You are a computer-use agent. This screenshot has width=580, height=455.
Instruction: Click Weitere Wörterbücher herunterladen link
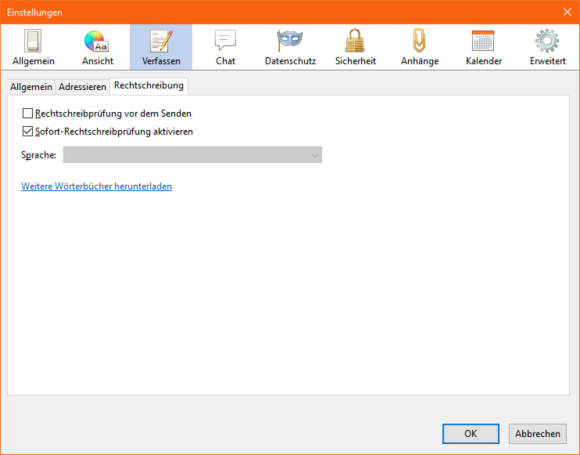pos(97,186)
